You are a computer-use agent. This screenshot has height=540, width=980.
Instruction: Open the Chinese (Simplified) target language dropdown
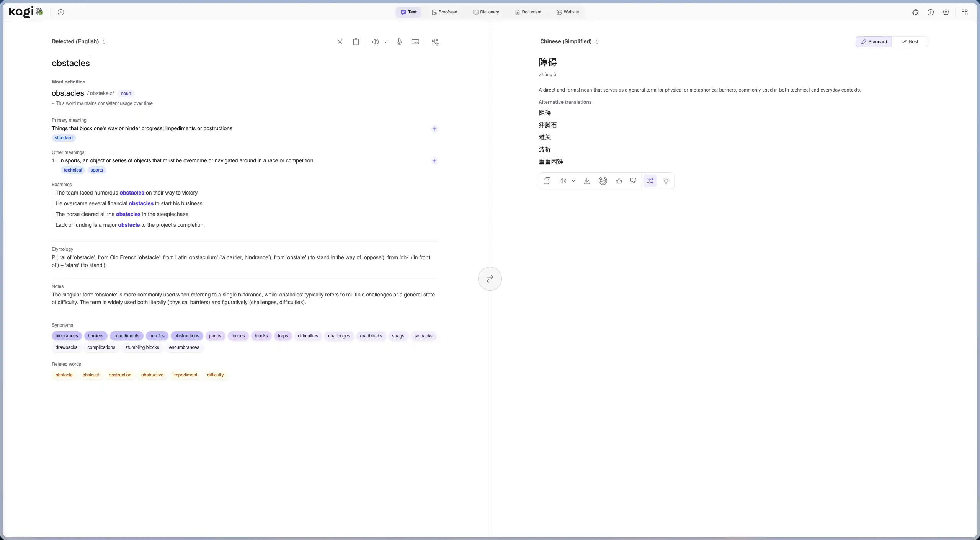(x=569, y=41)
